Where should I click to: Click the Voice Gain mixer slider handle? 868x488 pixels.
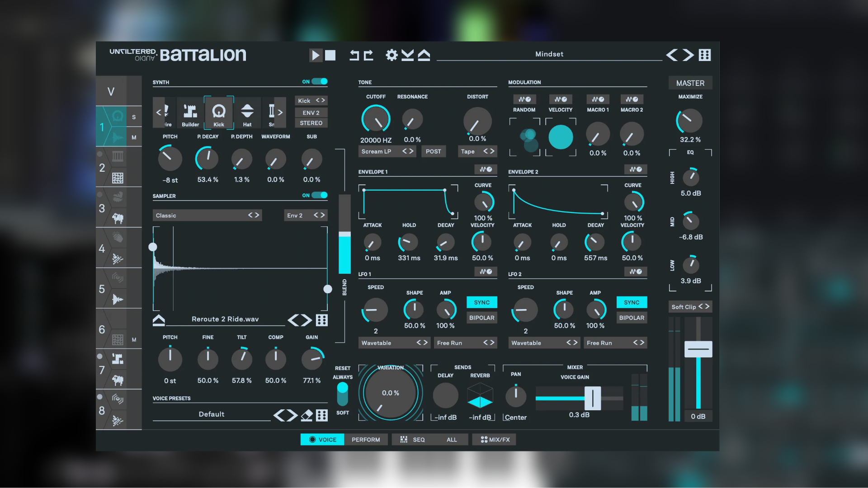pos(592,398)
